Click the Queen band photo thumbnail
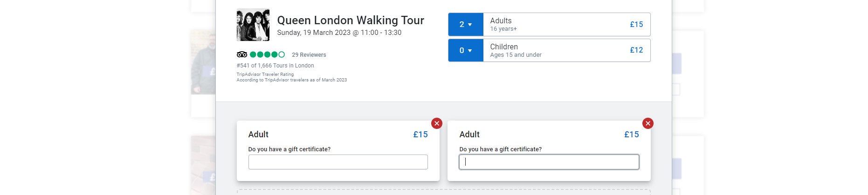Screen dimensions: 868x195 pyautogui.click(x=253, y=25)
